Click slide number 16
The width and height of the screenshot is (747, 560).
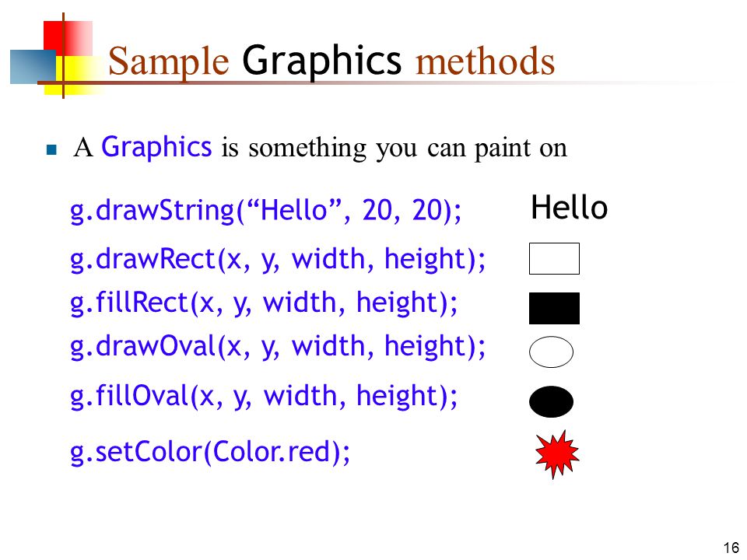(x=731, y=548)
